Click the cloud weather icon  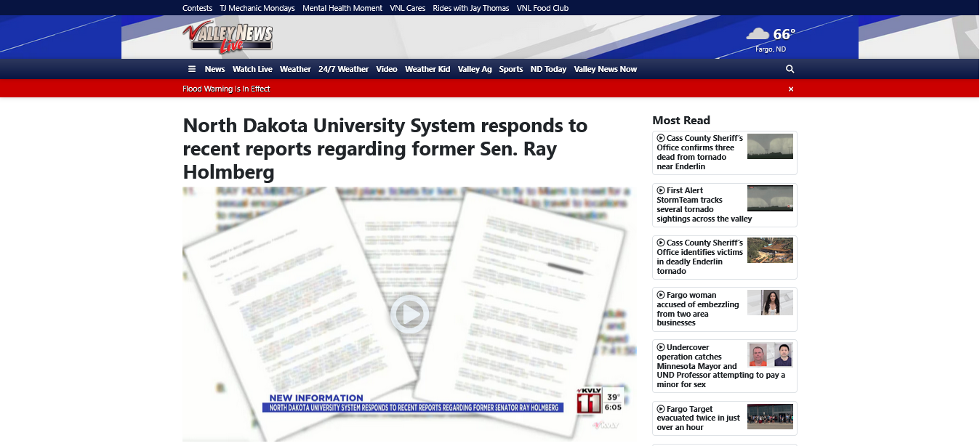[x=758, y=34]
